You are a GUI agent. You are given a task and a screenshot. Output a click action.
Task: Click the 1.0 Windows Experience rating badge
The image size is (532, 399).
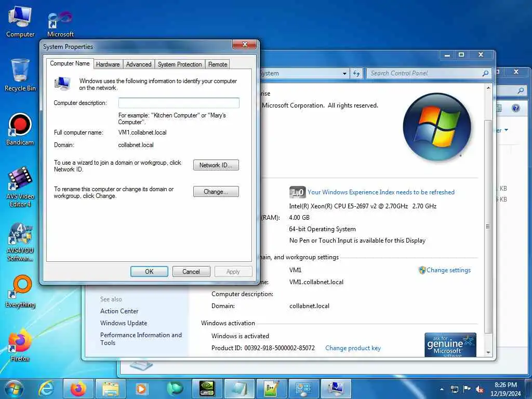(x=297, y=192)
